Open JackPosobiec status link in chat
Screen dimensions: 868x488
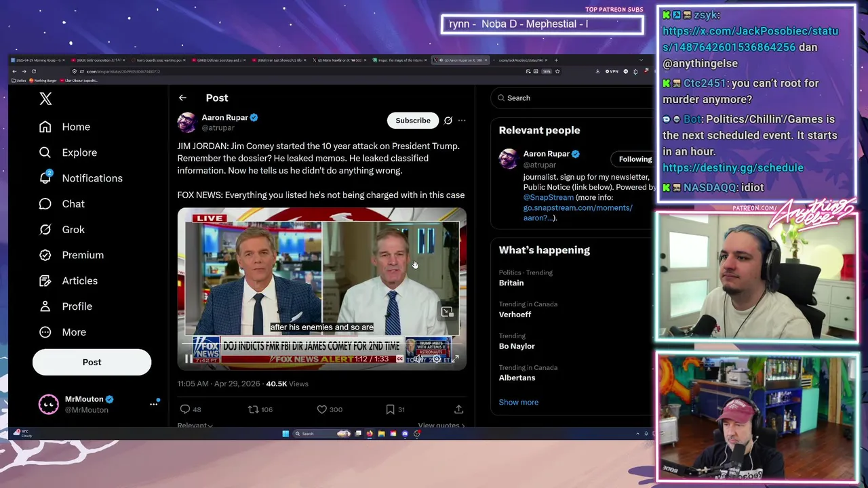[750, 39]
